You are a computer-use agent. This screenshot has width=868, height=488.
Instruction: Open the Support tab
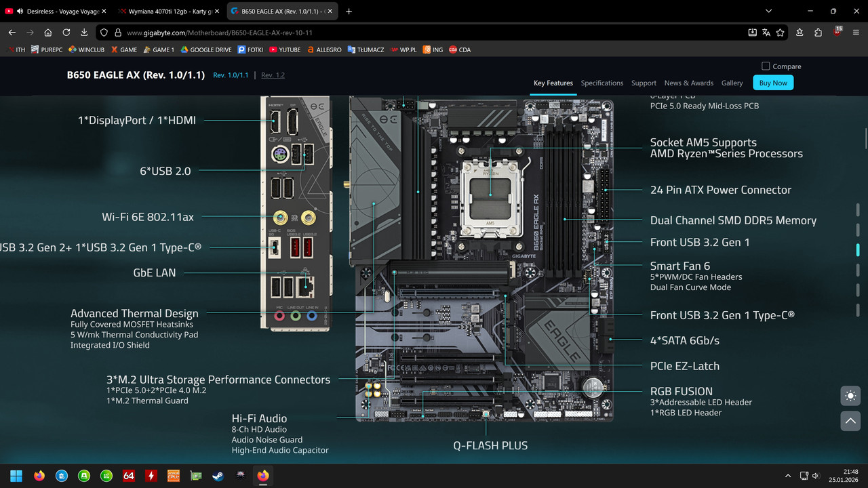tap(644, 83)
